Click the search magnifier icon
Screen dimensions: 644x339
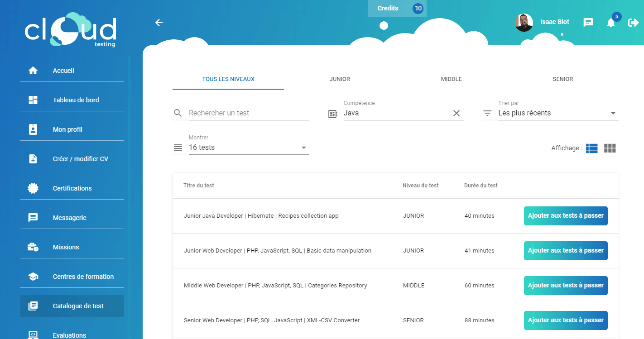pos(178,113)
